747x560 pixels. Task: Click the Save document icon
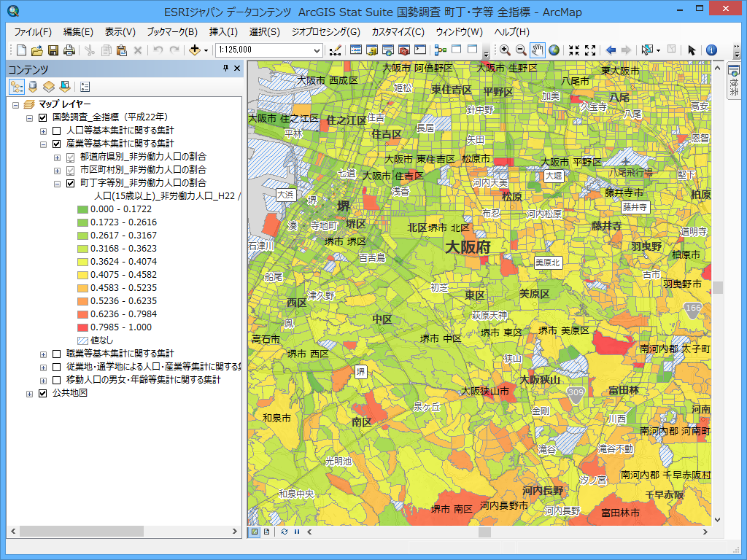click(x=53, y=50)
